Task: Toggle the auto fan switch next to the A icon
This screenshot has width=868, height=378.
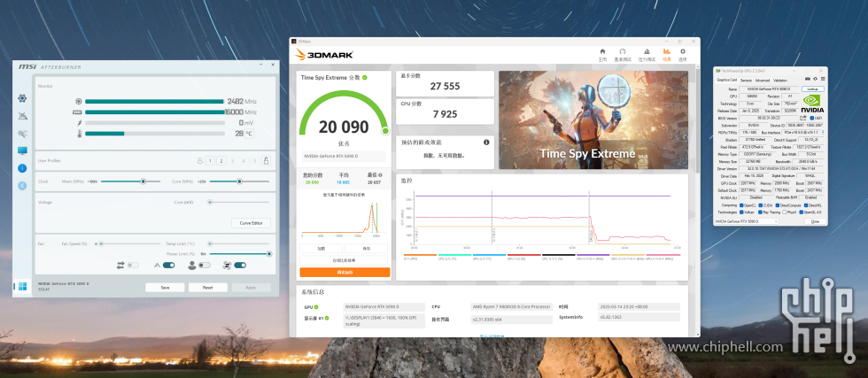Action: tap(169, 265)
